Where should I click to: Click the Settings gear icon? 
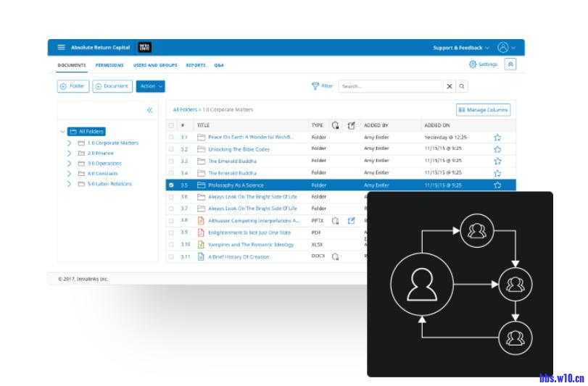tap(473, 64)
